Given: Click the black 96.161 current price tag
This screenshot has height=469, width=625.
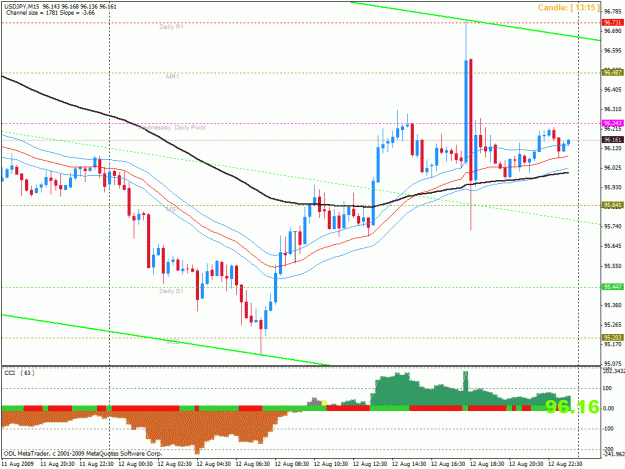Looking at the screenshot, I should click(x=613, y=139).
